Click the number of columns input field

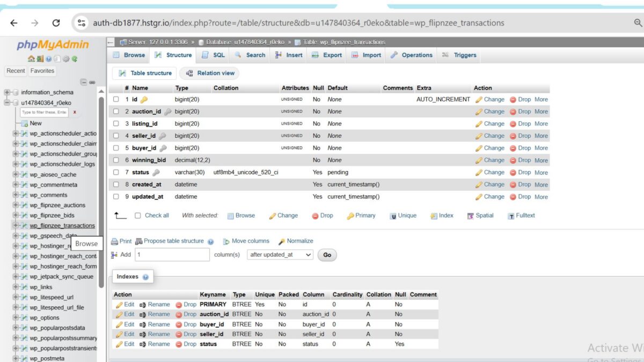point(172,255)
